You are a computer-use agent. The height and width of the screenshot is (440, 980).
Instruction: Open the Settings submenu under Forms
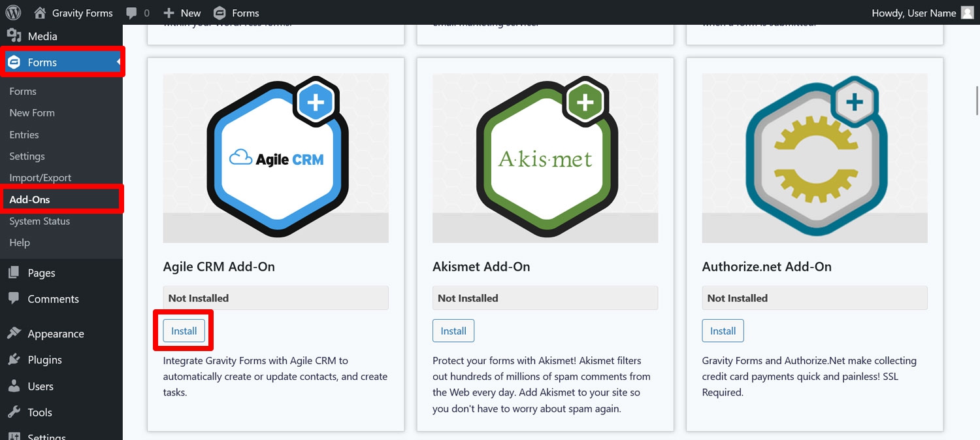27,156
